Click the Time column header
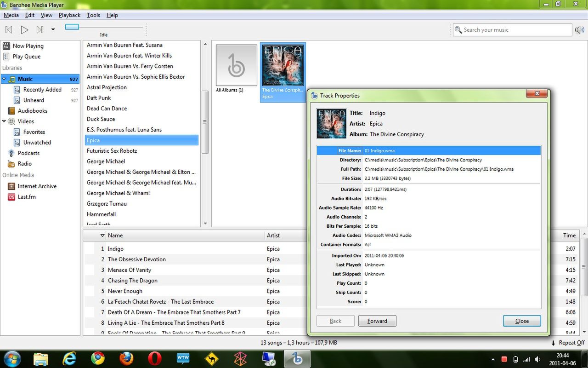Viewport: 588px width, 368px height. [569, 236]
